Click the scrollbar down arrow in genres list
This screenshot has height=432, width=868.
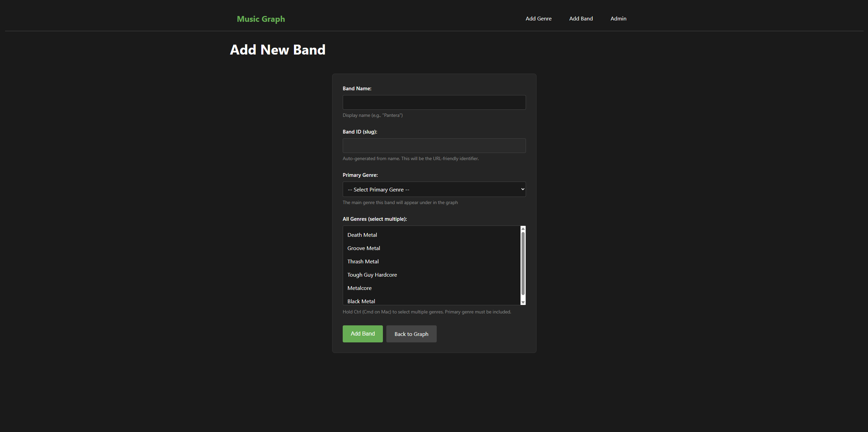523,302
